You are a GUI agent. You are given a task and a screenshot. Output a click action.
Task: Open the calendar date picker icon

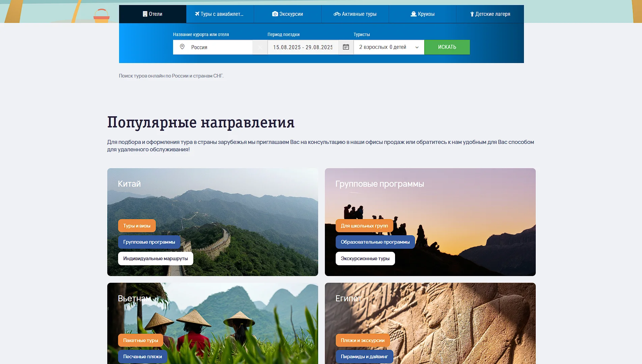click(346, 47)
